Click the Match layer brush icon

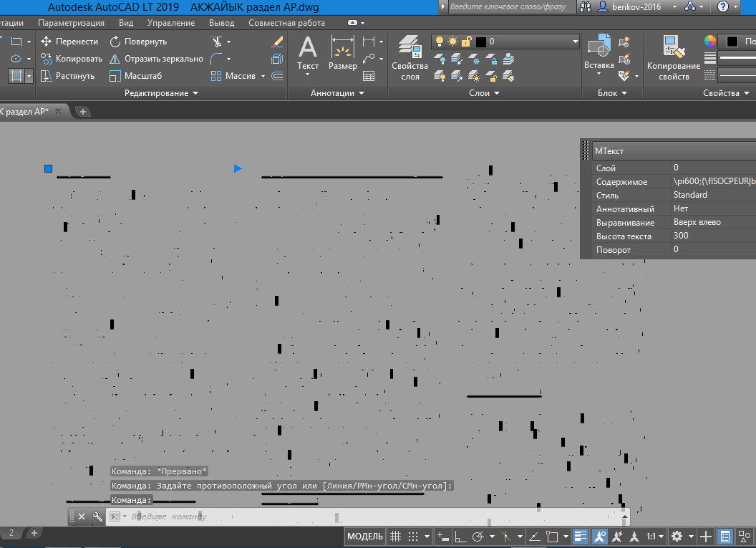(508, 76)
